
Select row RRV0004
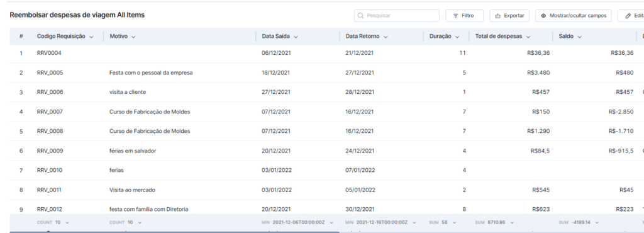(x=326, y=53)
